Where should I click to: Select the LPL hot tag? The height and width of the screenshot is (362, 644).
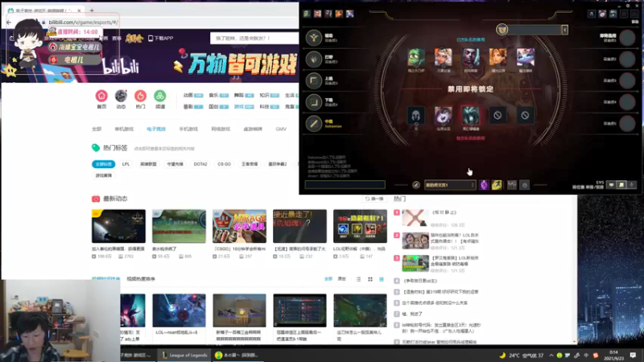[x=126, y=164]
